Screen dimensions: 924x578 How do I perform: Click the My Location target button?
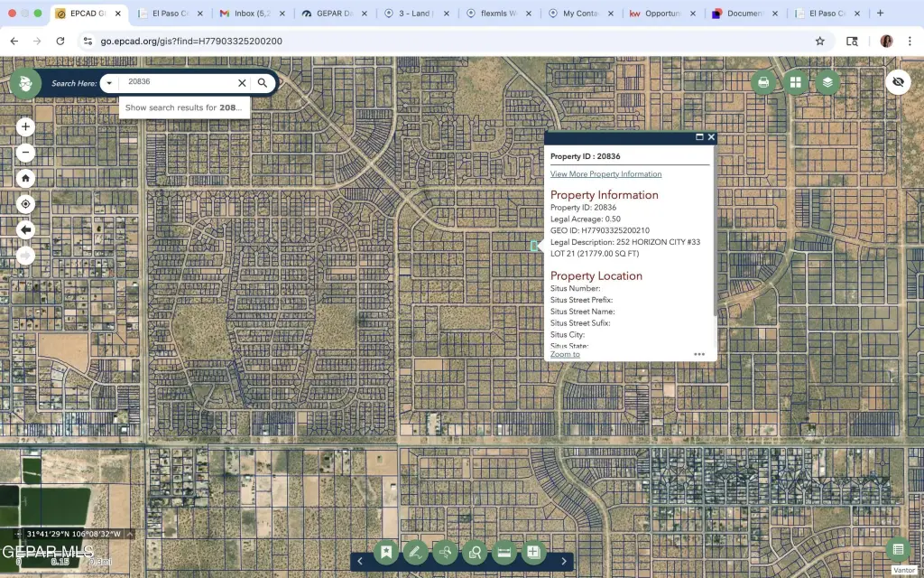[x=25, y=204]
